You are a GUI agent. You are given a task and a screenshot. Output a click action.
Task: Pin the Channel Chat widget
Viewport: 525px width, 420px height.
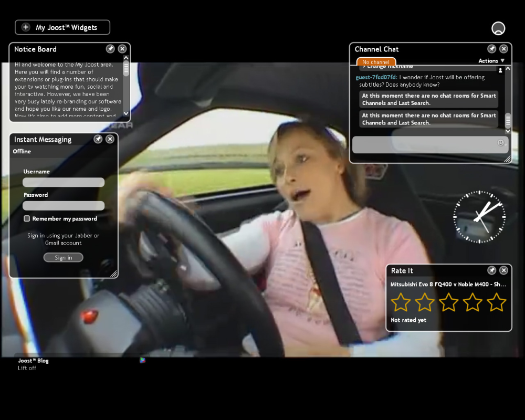[491, 49]
